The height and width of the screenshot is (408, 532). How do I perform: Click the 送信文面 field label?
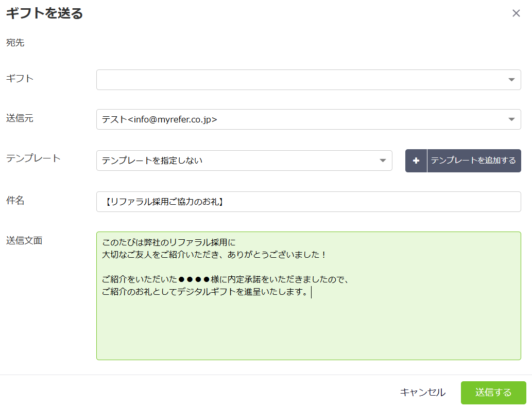24,240
